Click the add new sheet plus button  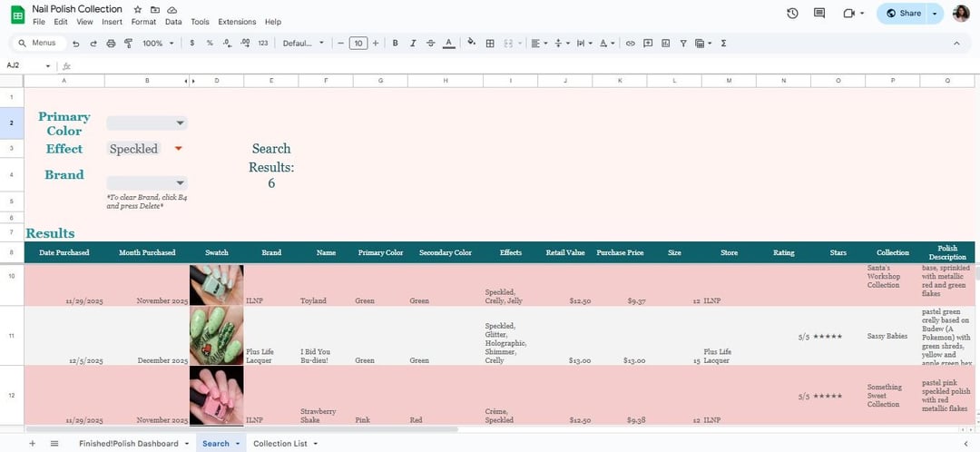[32, 443]
